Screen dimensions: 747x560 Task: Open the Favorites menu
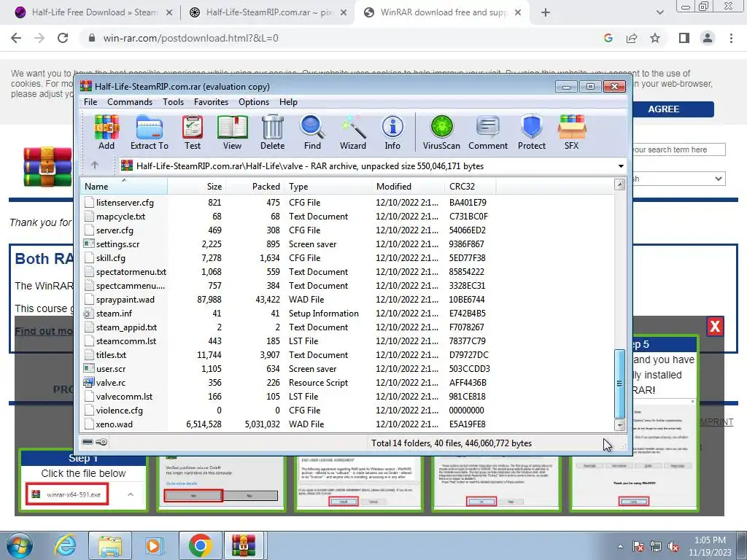point(211,102)
